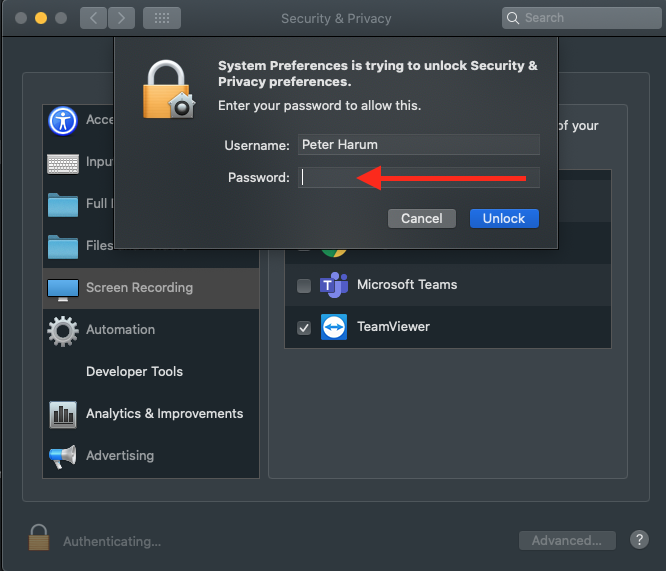
Task: Show all preferences with the grid button
Action: [162, 18]
